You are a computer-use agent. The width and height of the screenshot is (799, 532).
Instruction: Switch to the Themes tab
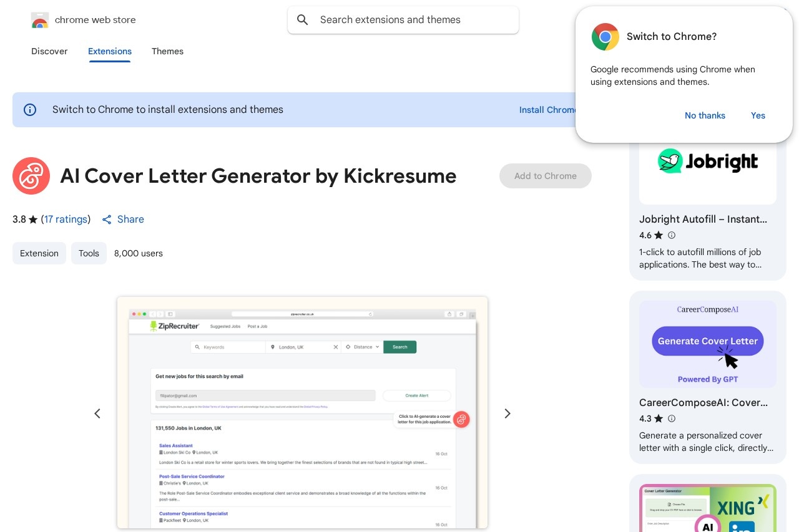click(167, 51)
